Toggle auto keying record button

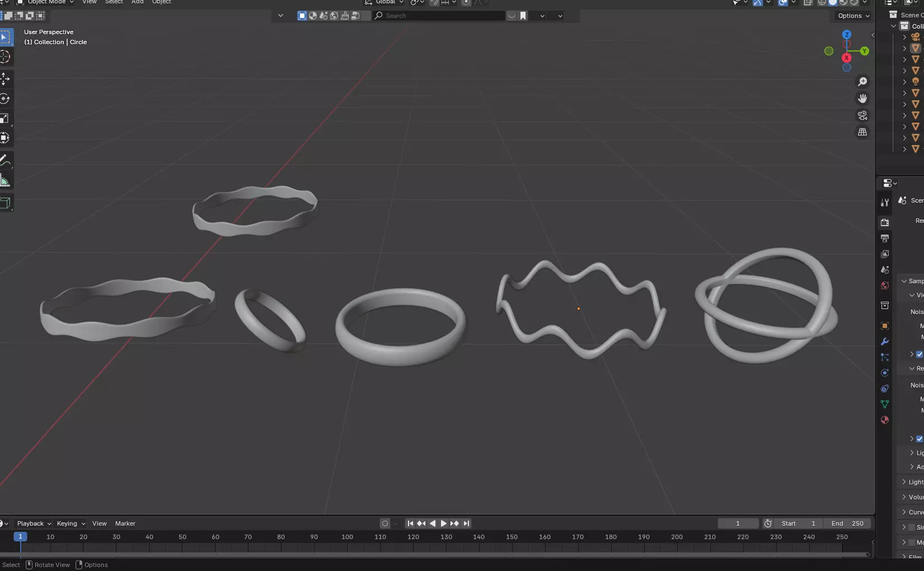coord(385,523)
